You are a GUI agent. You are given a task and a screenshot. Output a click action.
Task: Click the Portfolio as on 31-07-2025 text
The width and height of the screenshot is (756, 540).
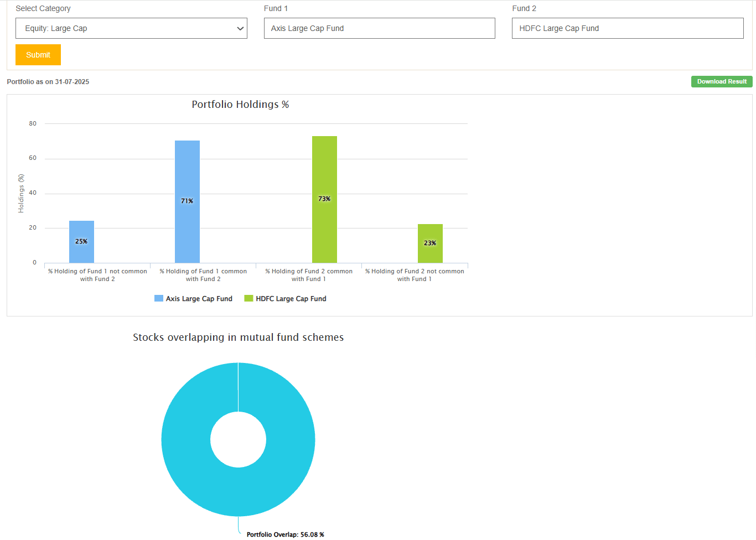click(x=48, y=82)
